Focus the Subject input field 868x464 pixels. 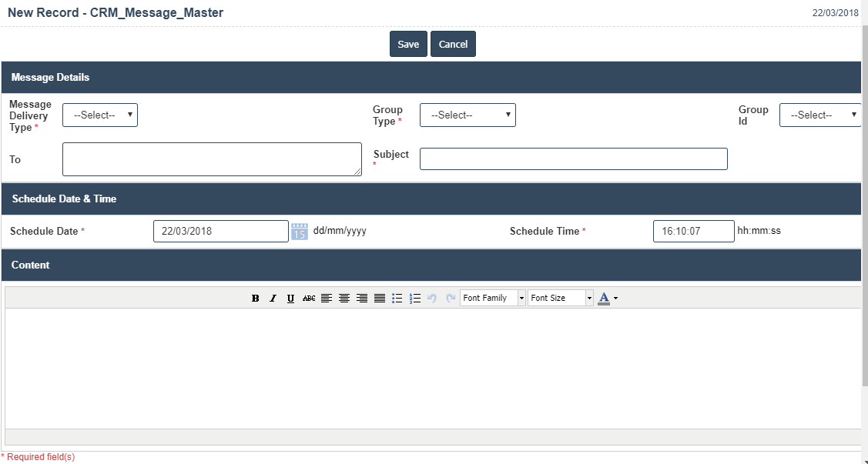[574, 159]
